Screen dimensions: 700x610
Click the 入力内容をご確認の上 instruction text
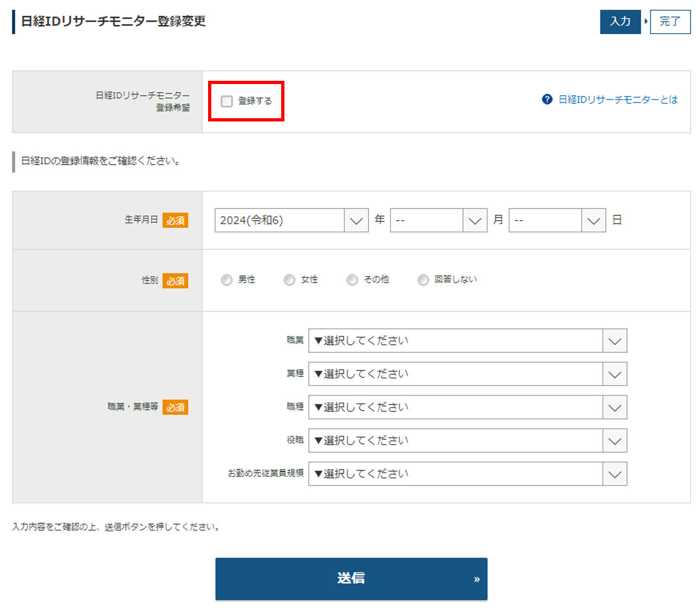point(117,527)
